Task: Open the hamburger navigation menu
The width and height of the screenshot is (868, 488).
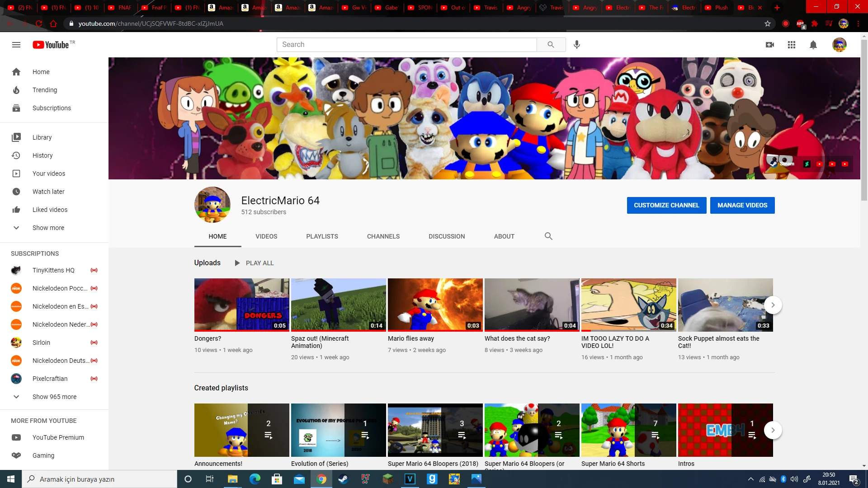Action: 16,45
